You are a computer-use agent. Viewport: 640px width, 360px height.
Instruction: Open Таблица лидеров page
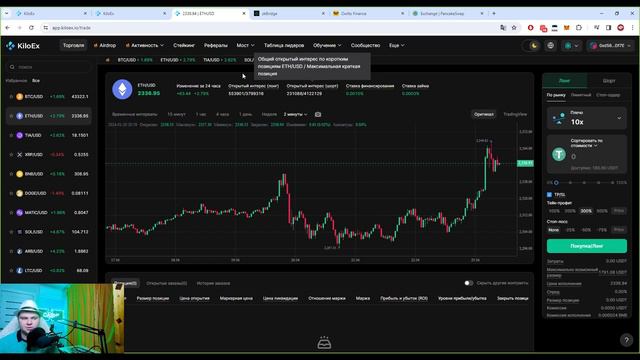[284, 45]
